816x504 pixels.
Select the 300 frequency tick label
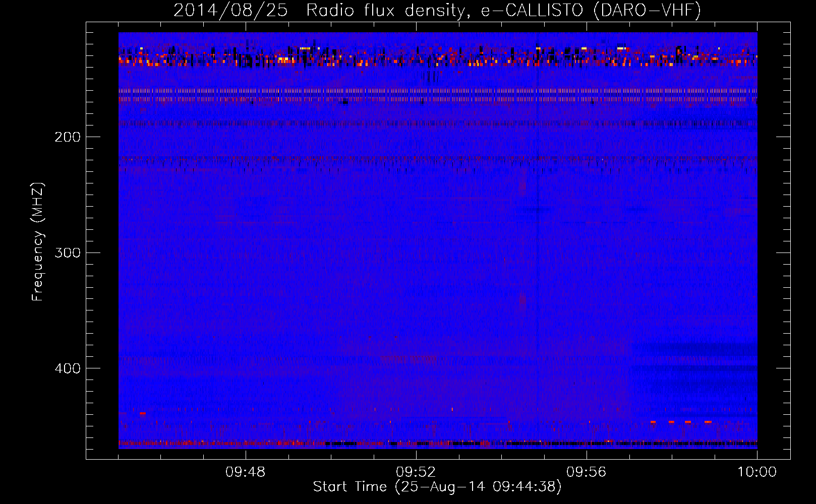point(68,253)
